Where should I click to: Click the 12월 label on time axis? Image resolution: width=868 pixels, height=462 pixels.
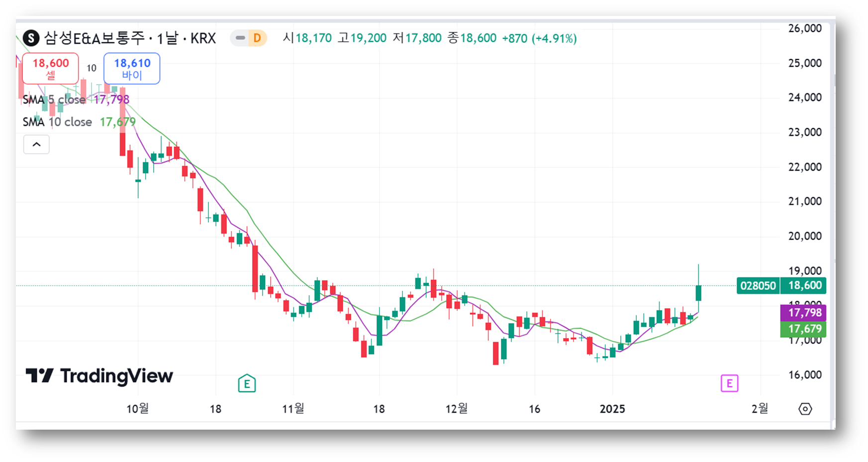[456, 409]
